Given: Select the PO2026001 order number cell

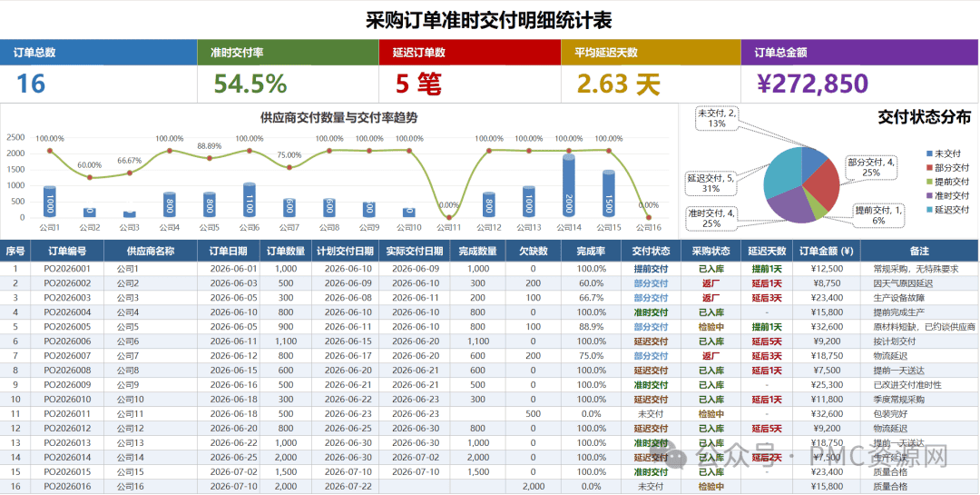Looking at the screenshot, I should (67, 269).
